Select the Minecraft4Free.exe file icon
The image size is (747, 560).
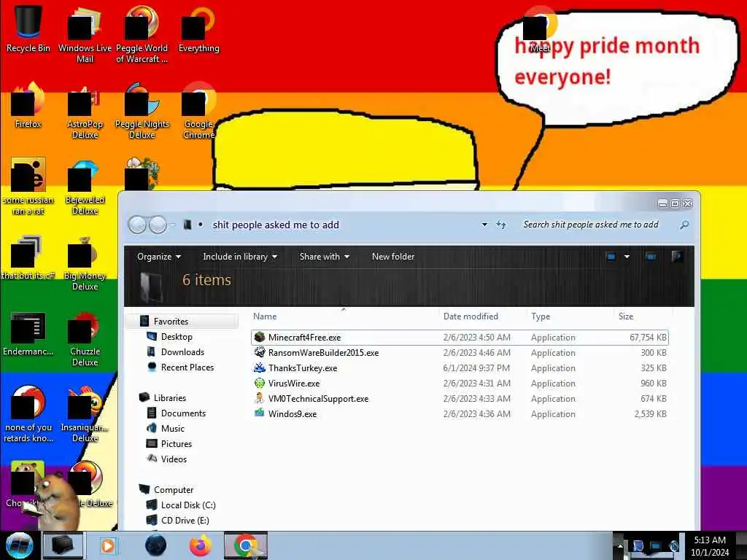pos(259,337)
